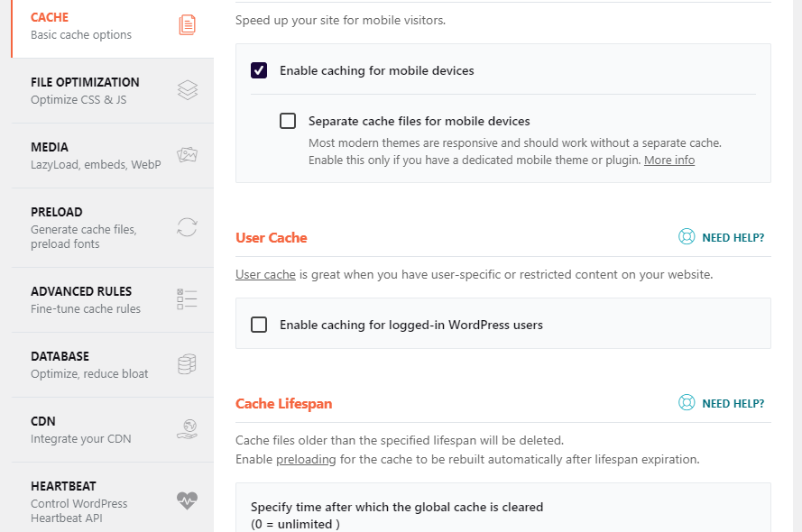Click the Database stack icon
The image size is (802, 532).
pyautogui.click(x=188, y=364)
